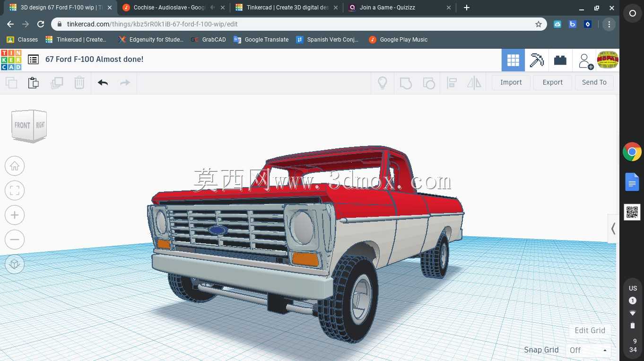Open the Spanish Verb Conj bookmark

327,40
